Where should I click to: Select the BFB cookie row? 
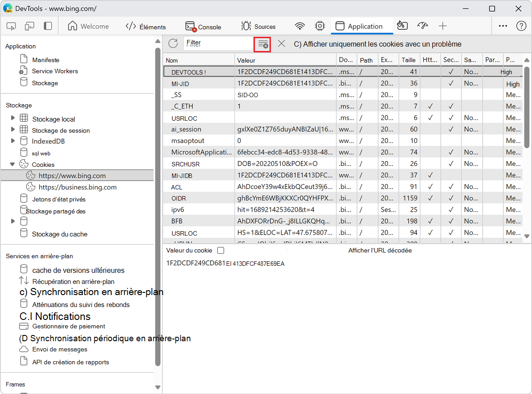343,221
